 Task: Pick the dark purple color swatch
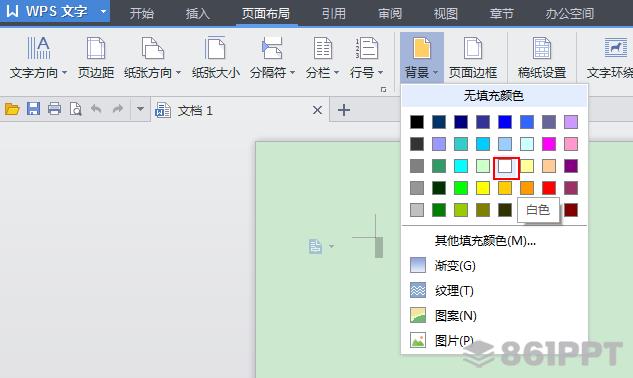[571, 166]
